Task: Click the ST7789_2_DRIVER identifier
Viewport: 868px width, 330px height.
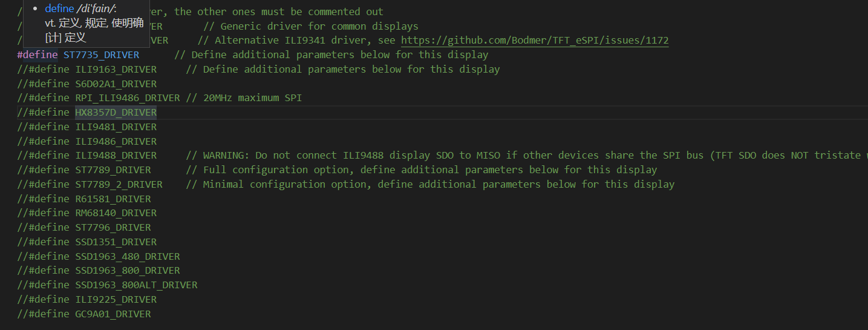Action: (x=119, y=184)
